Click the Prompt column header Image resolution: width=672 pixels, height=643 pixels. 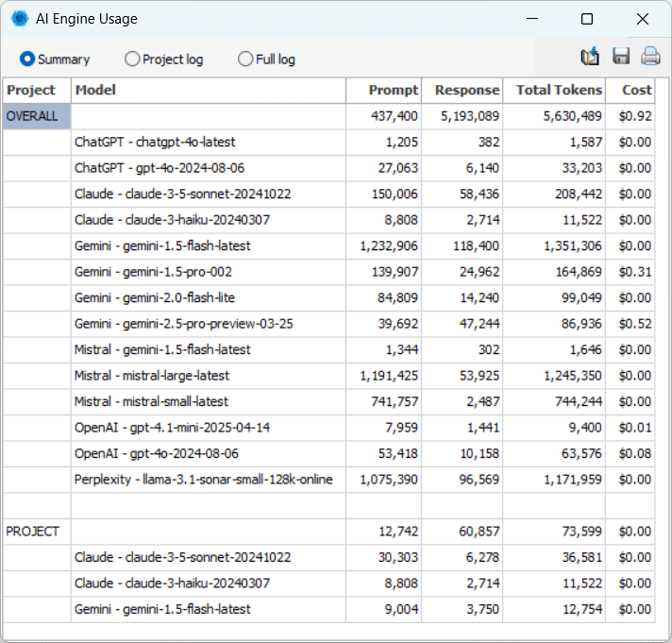point(383,90)
